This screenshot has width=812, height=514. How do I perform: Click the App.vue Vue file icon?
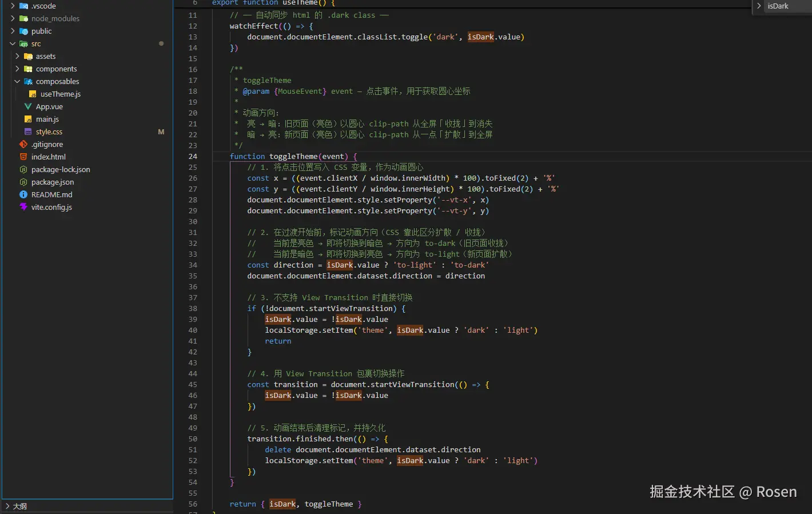[x=28, y=106]
